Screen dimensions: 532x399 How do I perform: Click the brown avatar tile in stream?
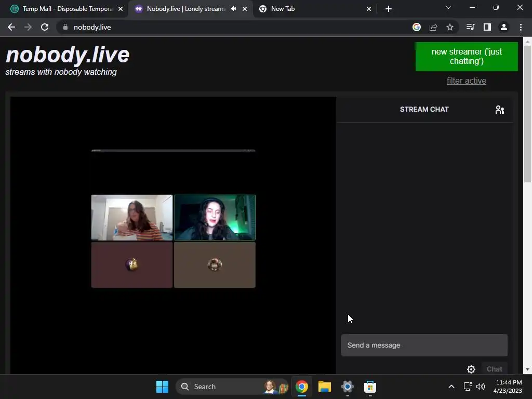[215, 265]
